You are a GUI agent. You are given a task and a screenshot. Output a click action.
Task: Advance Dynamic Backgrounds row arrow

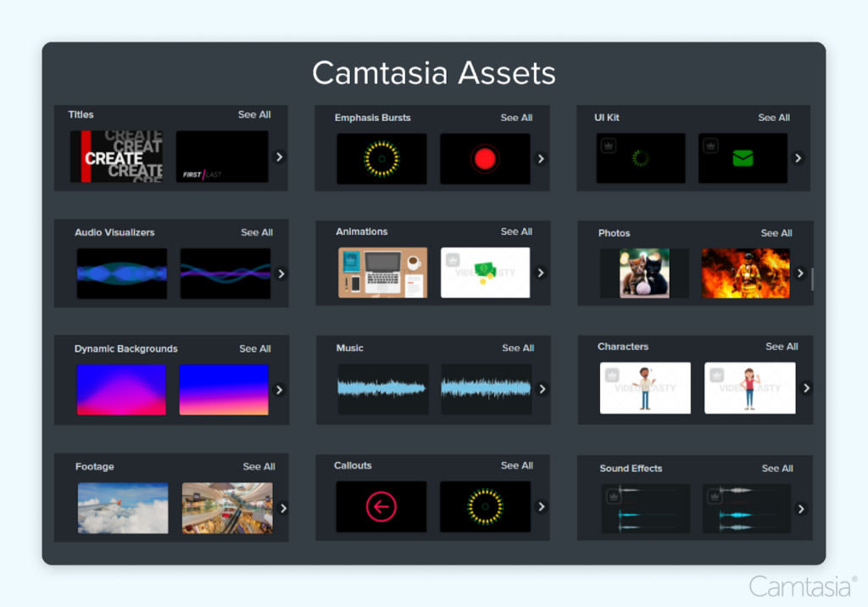tap(280, 390)
